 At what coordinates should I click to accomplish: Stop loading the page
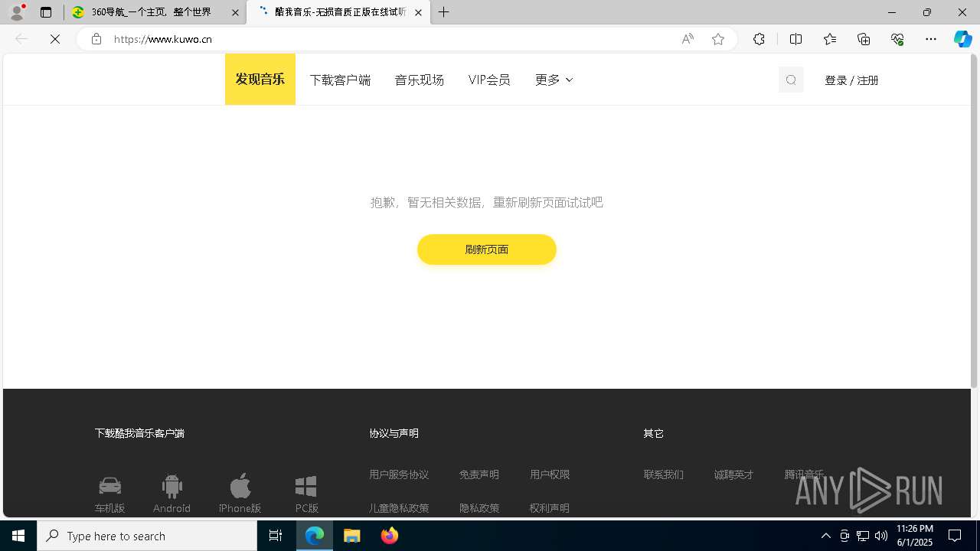pos(55,39)
